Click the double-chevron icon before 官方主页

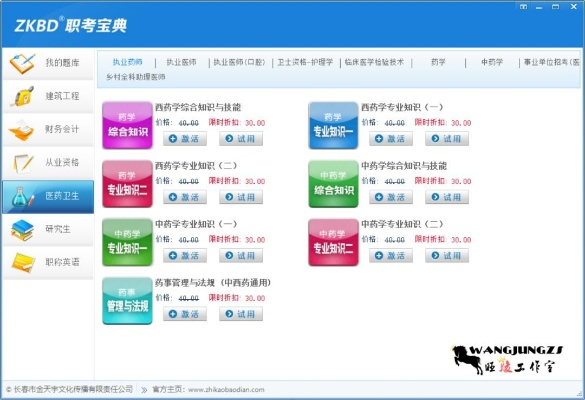pos(144,390)
